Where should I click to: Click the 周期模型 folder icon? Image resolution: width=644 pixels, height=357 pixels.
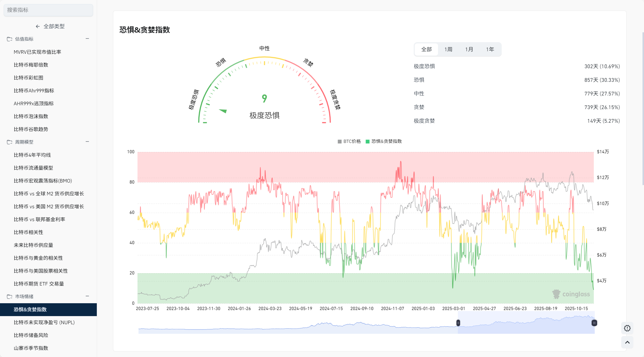(x=10, y=142)
